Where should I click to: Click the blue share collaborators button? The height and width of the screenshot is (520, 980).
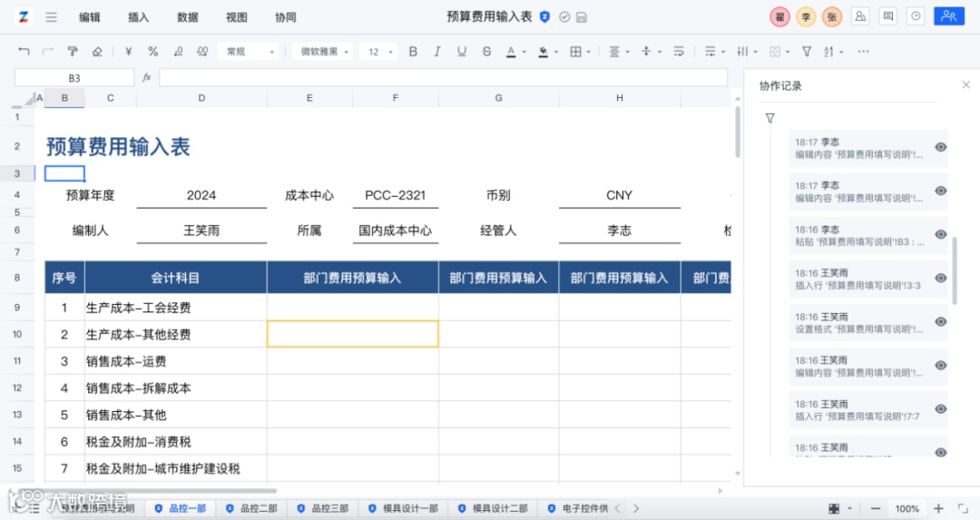pos(949,16)
